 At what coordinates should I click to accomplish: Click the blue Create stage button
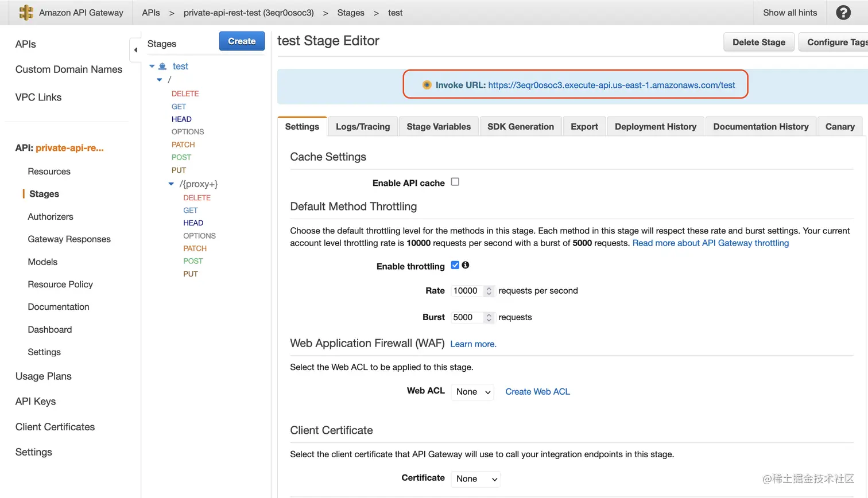pyautogui.click(x=242, y=41)
